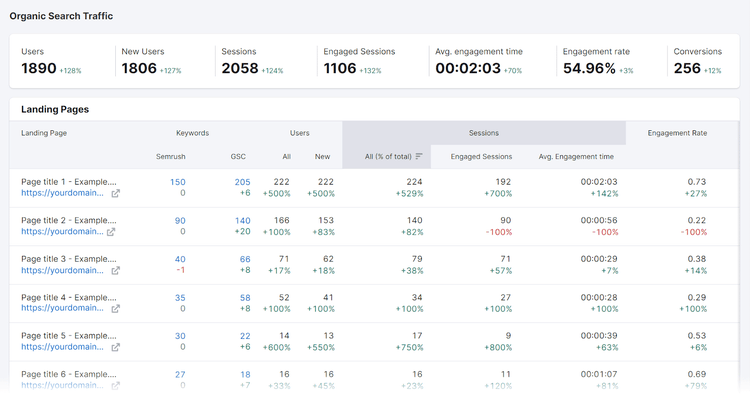750x396 pixels.
Task: Click GSC keyword count 205
Action: tap(243, 182)
